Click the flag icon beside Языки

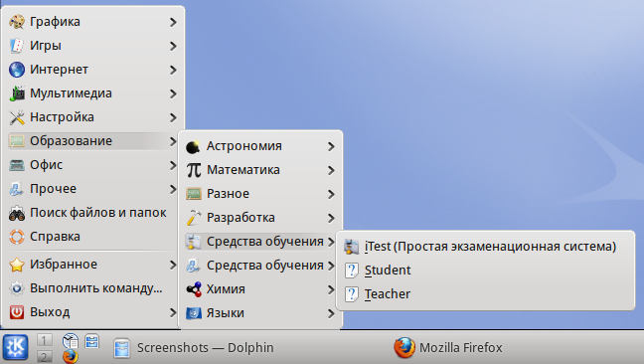[194, 313]
